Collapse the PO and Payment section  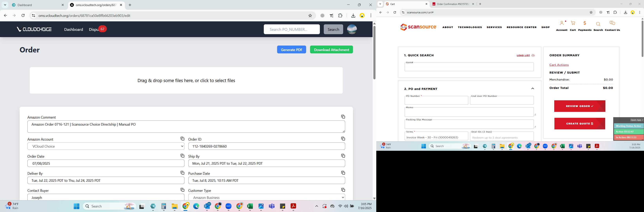pyautogui.click(x=532, y=89)
